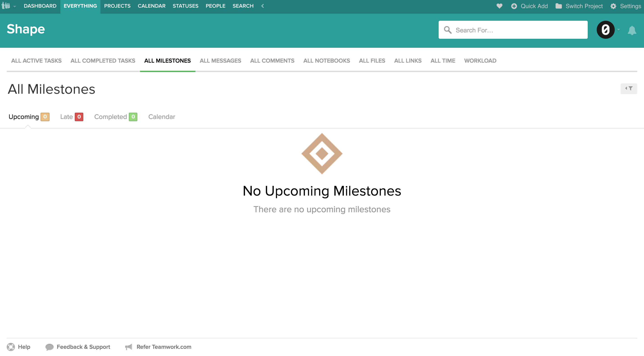Screen dimensions: 644x356
Task: Click the magnifier icon in search box
Action: click(x=447, y=30)
